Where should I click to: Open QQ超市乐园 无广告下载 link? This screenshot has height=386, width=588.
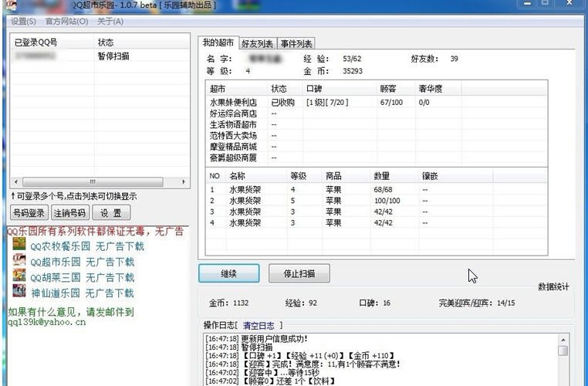click(x=82, y=262)
